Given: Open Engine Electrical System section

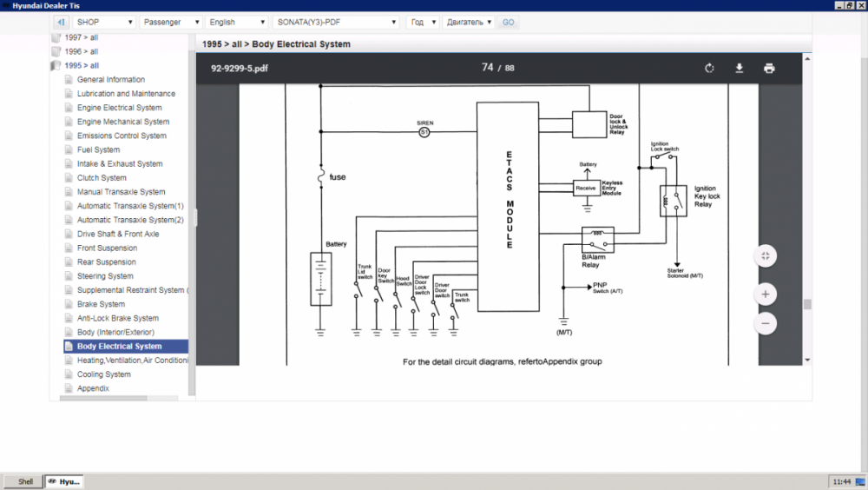Looking at the screenshot, I should coord(119,108).
